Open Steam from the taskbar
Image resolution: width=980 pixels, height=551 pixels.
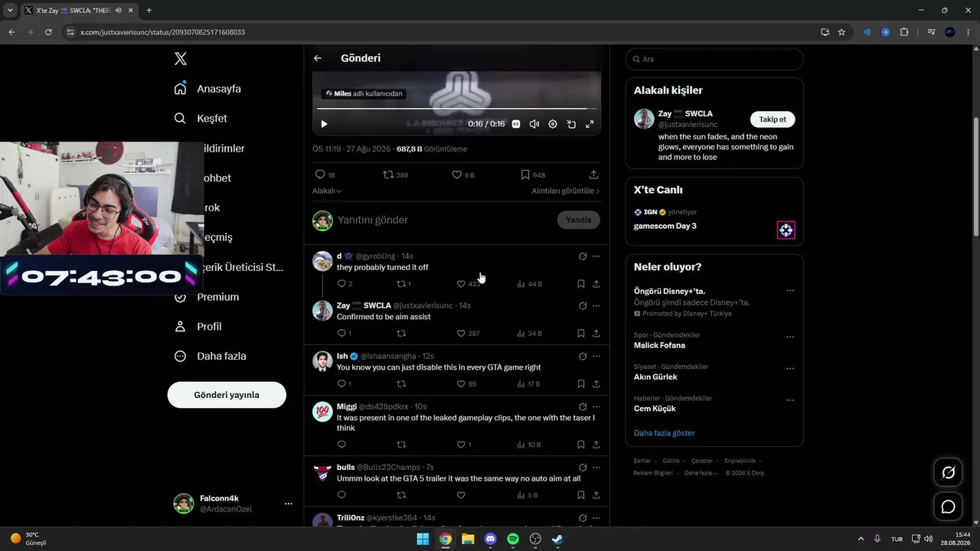[x=558, y=539]
